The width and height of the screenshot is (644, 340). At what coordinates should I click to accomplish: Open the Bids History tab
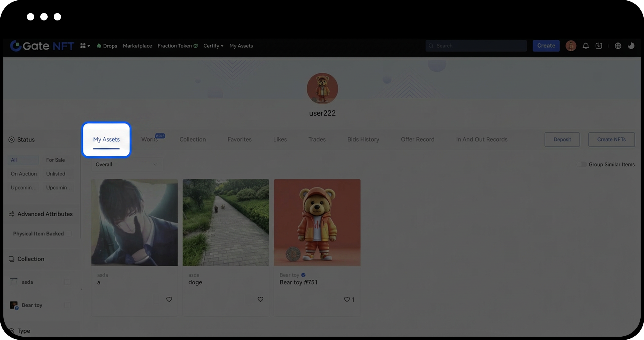(x=363, y=139)
